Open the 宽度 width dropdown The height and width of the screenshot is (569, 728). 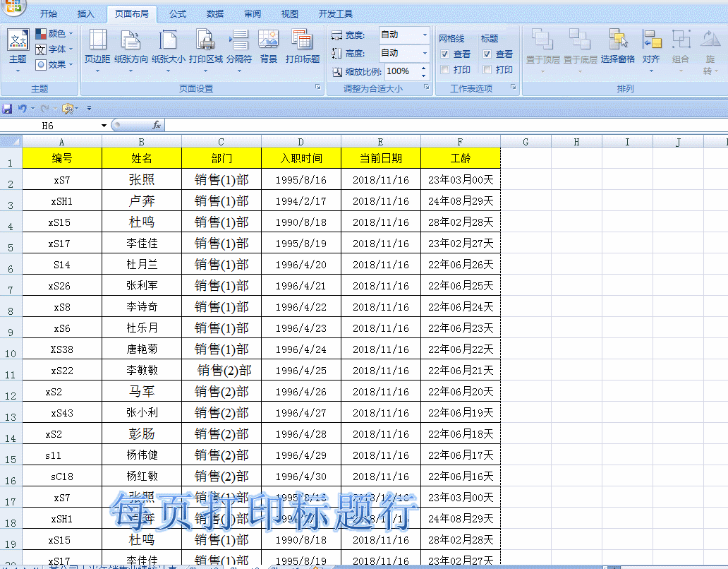[425, 35]
